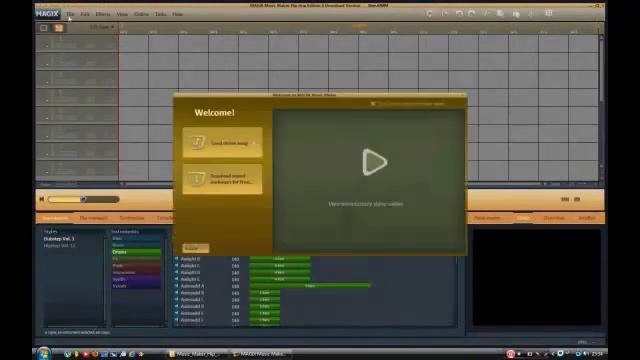Click the black video preview monitor
Viewport: 640px width, 360px height.
[536, 277]
